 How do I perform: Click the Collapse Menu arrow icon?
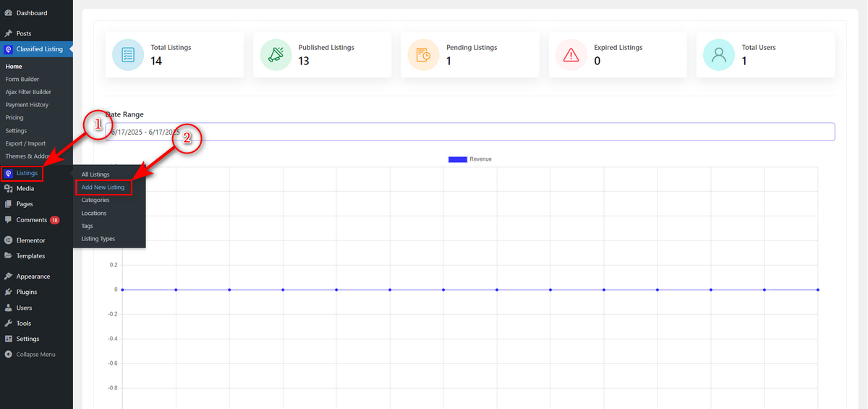tap(8, 355)
